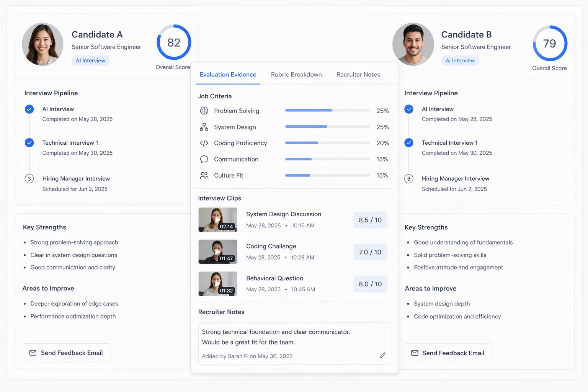This screenshot has height=392, width=588.
Task: Click Candidate B's step 3 Hiring Manager circle
Action: pyautogui.click(x=409, y=179)
